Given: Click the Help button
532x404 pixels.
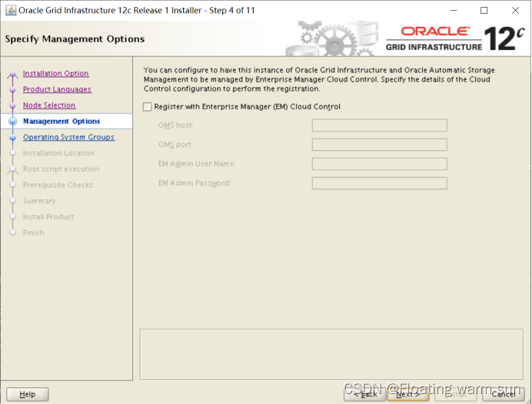Looking at the screenshot, I should pyautogui.click(x=28, y=394).
